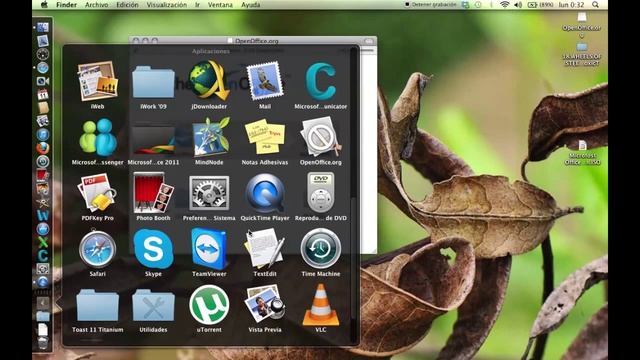Click the Aplicaciones stack title

211,51
